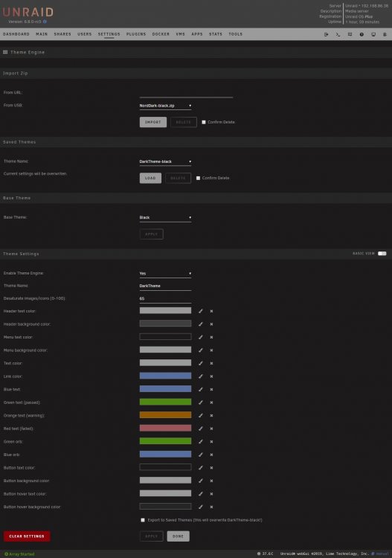The image size is (392, 558).
Task: Open the Docker menu tab
Action: (161, 34)
